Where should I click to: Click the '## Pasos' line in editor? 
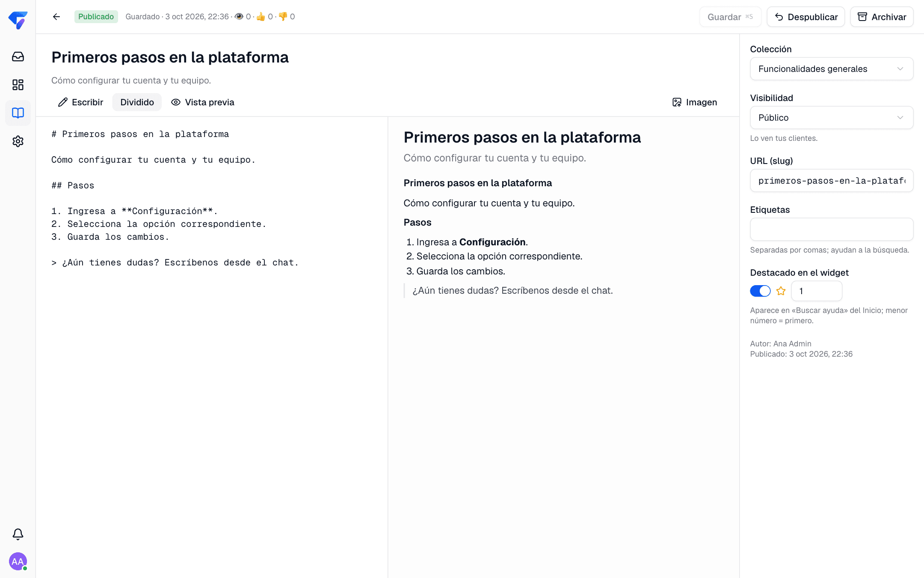tap(73, 185)
